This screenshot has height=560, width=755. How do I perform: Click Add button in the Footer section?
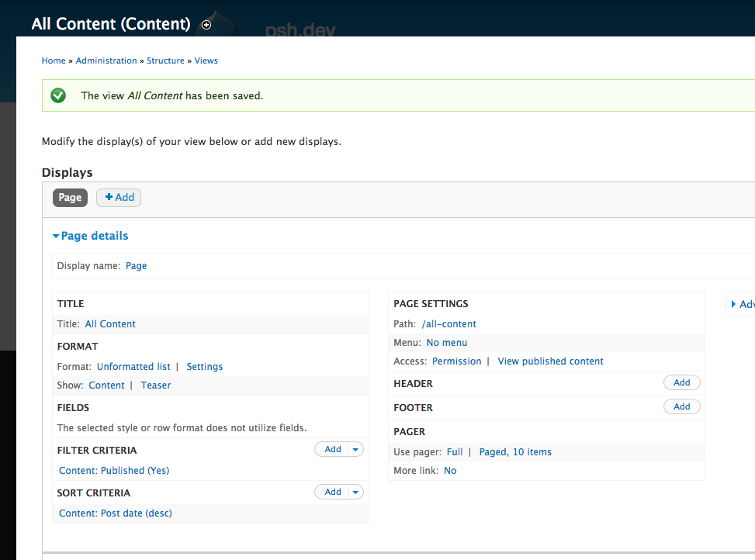pyautogui.click(x=681, y=406)
